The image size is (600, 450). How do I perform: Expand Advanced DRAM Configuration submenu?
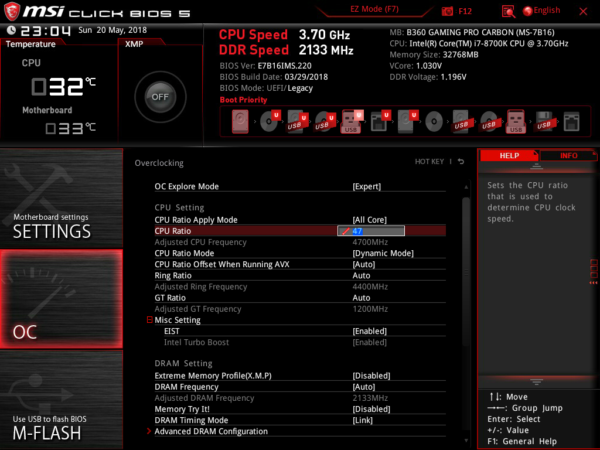pos(211,431)
